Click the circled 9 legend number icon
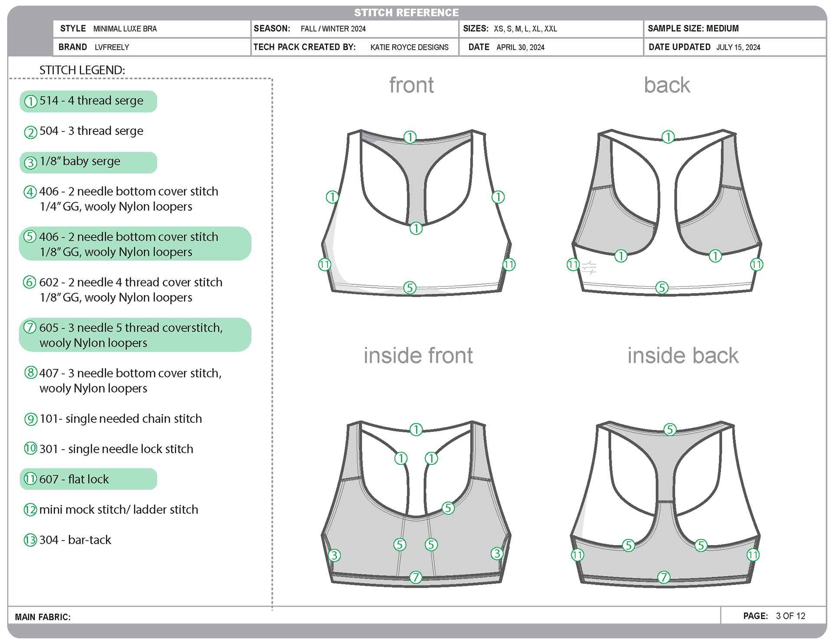This screenshot has width=833, height=644. tap(30, 419)
